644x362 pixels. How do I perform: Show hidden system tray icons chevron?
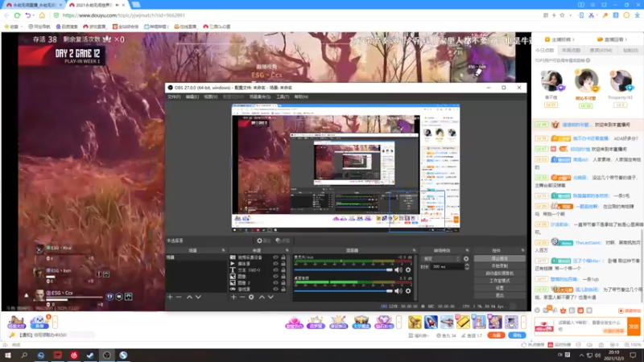581,356
